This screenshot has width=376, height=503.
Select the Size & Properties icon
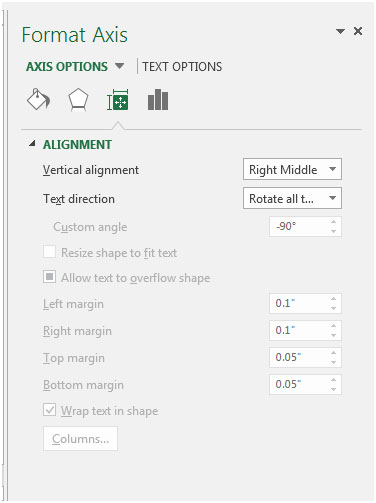coord(118,100)
